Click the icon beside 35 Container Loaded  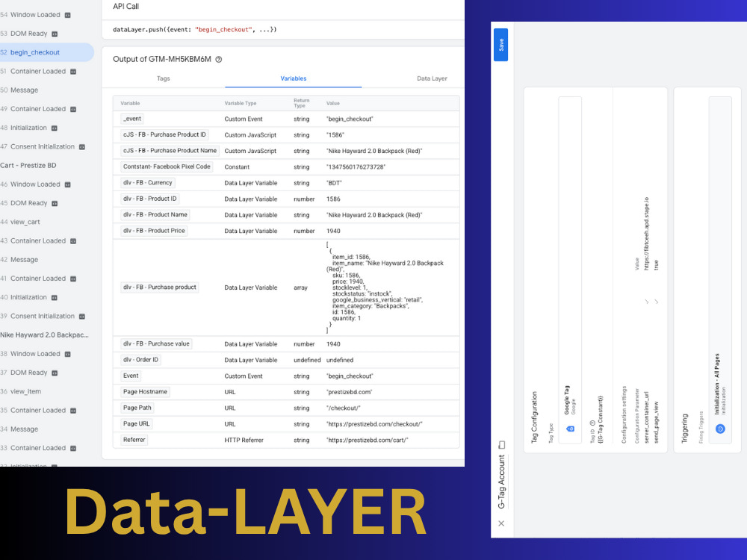73,411
